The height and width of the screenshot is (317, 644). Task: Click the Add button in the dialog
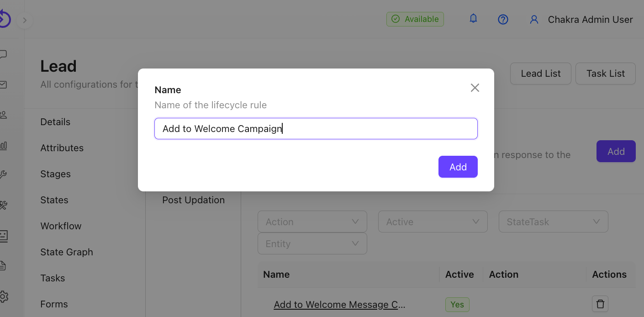point(458,167)
